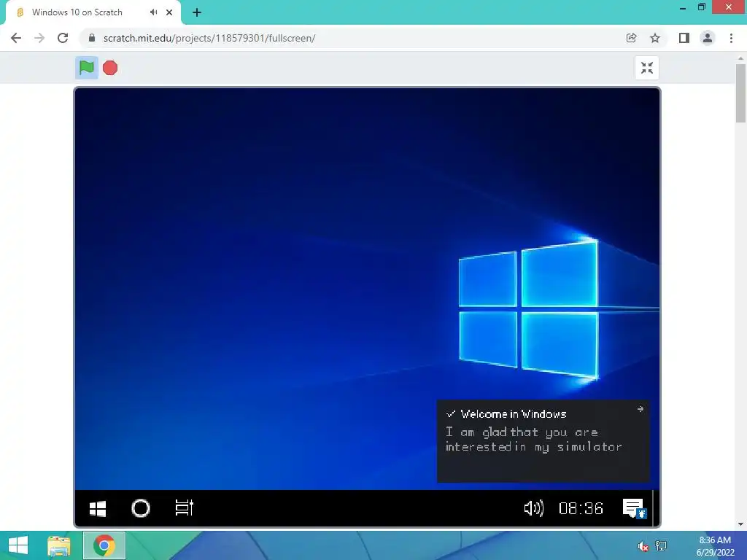Screen dimensions: 747x560
Task: Open the Chrome profile avatar menu
Action: [x=708, y=38]
